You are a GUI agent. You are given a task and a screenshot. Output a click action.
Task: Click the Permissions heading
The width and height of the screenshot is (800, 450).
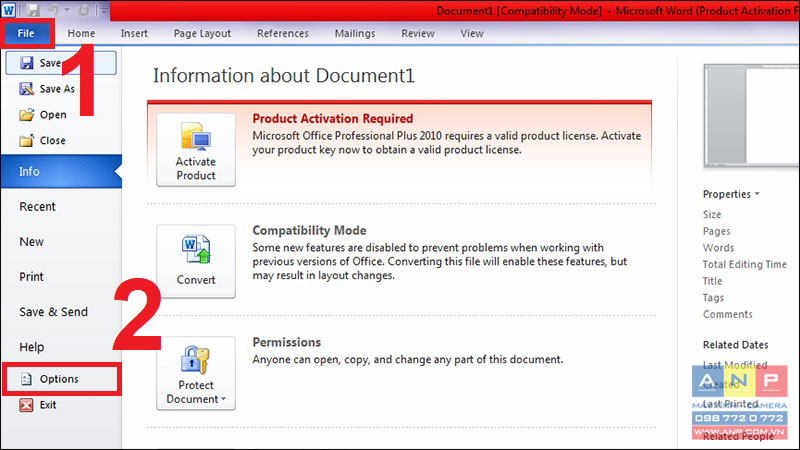point(287,342)
